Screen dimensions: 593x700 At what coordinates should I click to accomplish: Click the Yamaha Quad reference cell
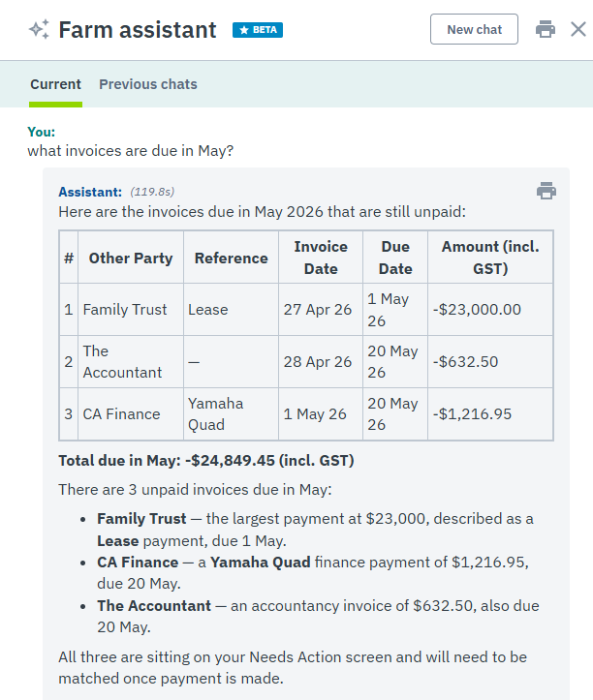click(x=231, y=413)
